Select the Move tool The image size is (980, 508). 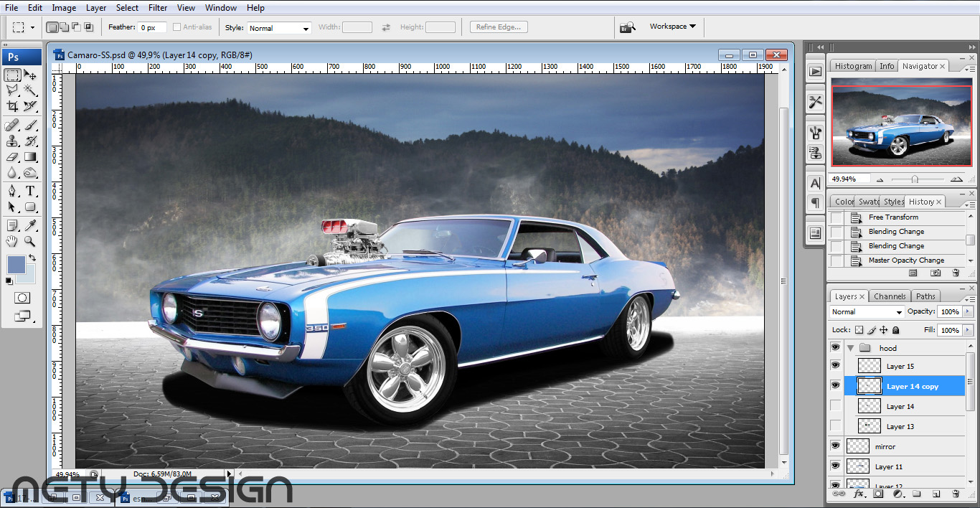point(30,75)
